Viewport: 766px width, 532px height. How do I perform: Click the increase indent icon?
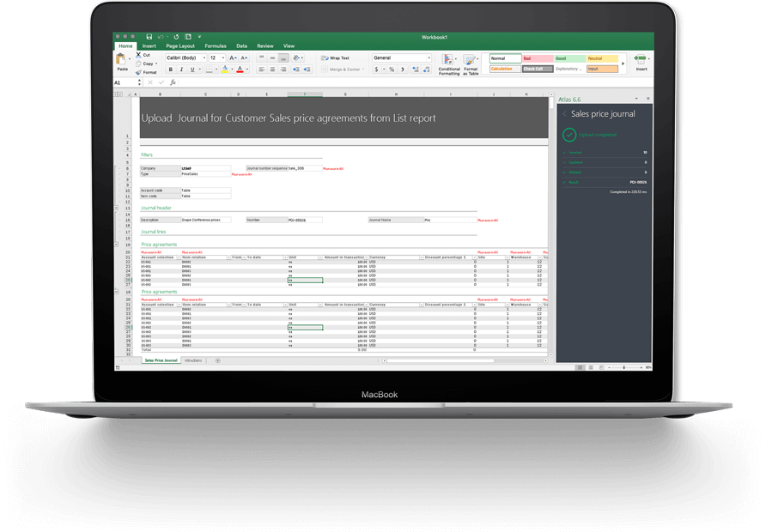307,70
